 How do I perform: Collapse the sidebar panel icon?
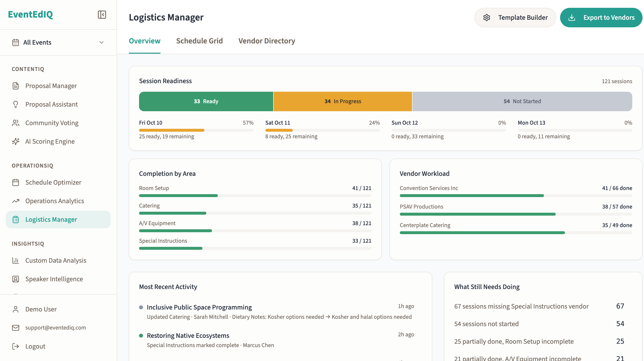[102, 14]
